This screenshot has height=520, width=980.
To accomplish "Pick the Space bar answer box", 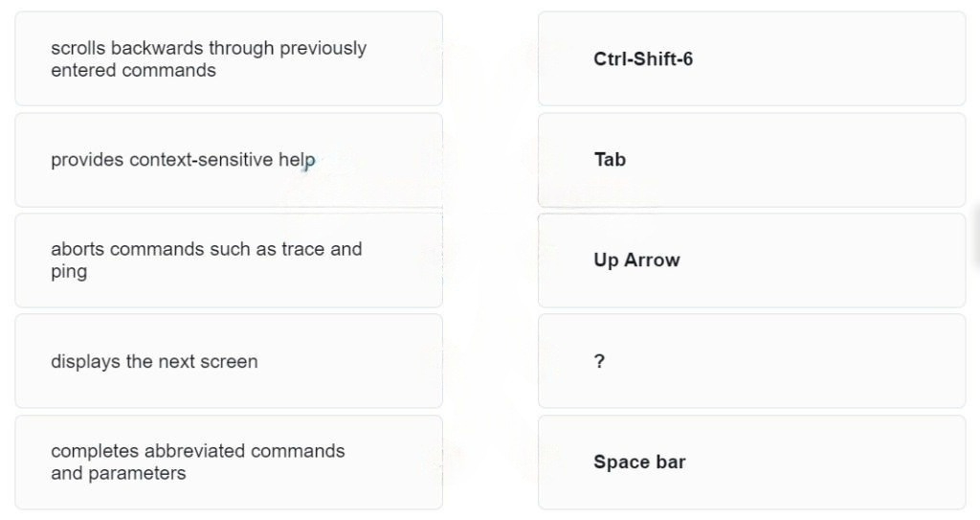I will click(x=752, y=462).
